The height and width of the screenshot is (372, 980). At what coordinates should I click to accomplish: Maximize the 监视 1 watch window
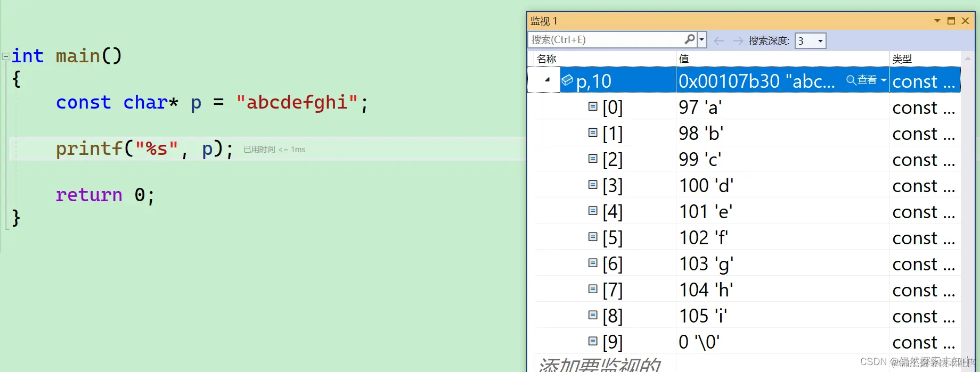951,21
